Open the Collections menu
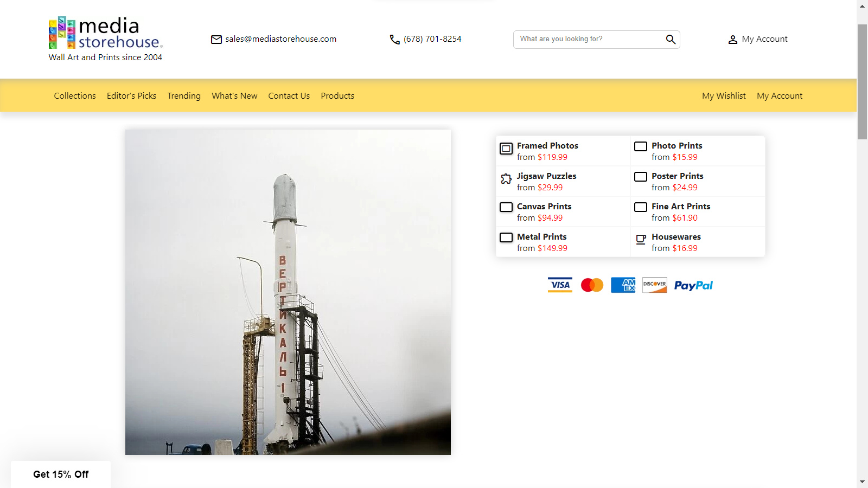This screenshot has width=868, height=488. tap(75, 96)
